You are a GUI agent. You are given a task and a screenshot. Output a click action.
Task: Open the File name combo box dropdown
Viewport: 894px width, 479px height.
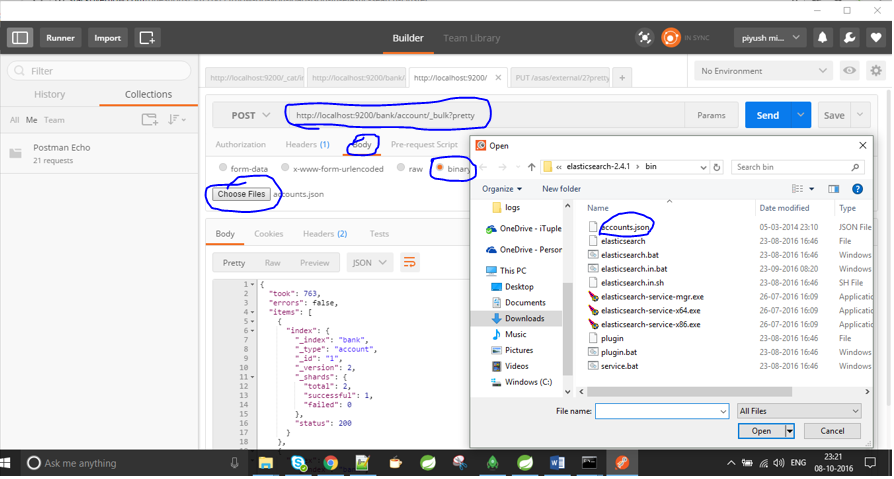point(723,411)
